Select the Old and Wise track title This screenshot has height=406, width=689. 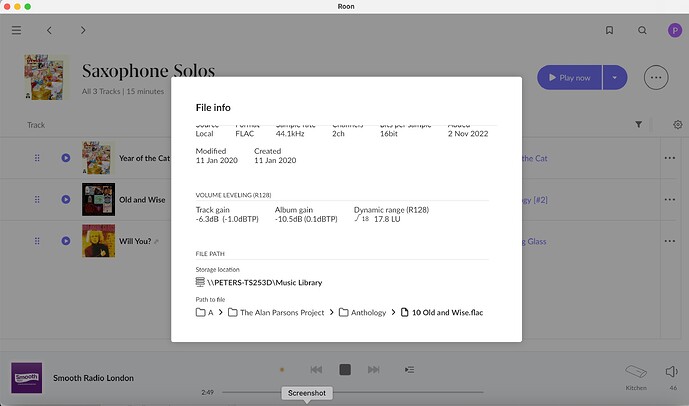[142, 199]
